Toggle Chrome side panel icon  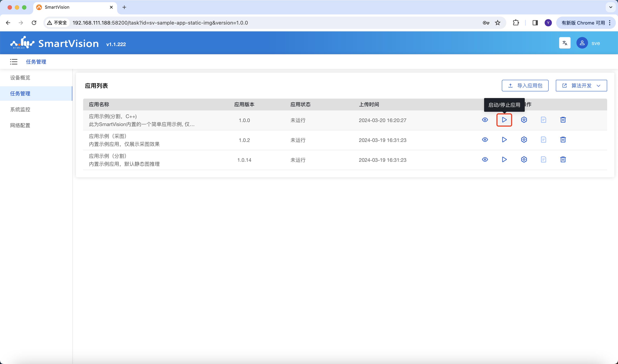(x=535, y=23)
